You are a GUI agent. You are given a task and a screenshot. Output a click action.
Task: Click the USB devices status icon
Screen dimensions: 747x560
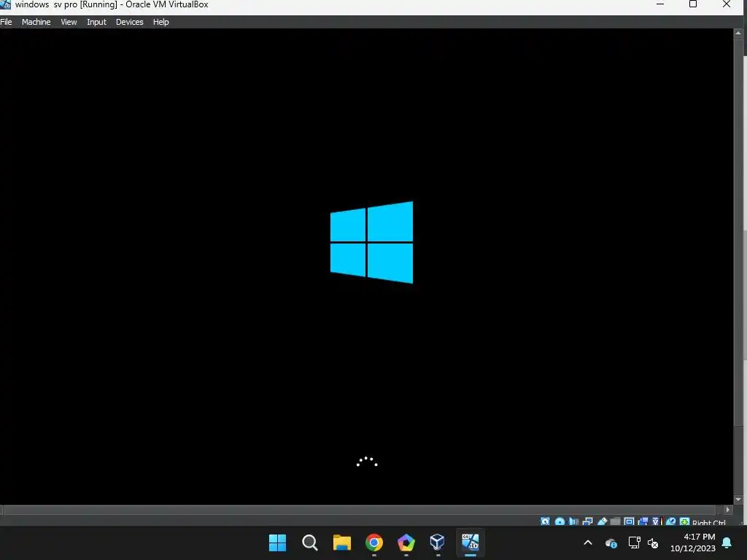pos(602,521)
